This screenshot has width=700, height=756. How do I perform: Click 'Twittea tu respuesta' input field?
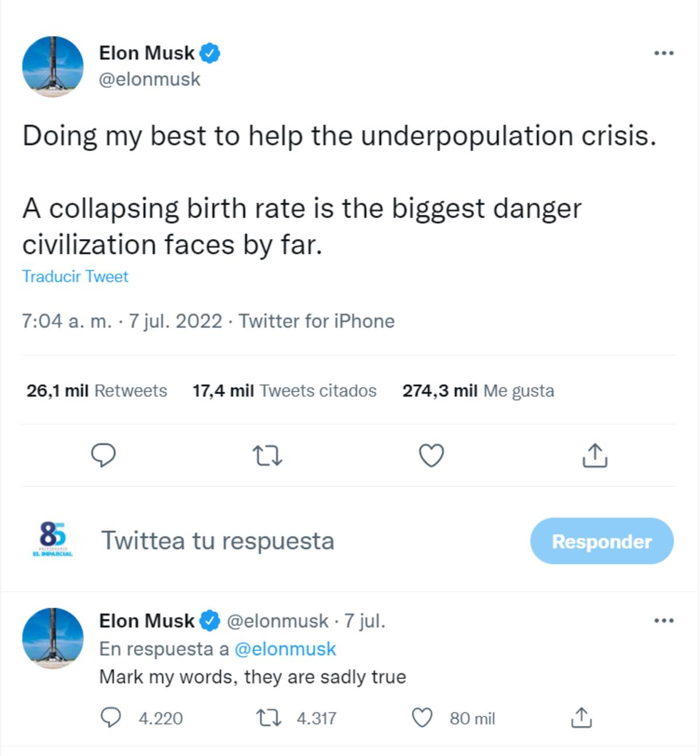click(218, 541)
